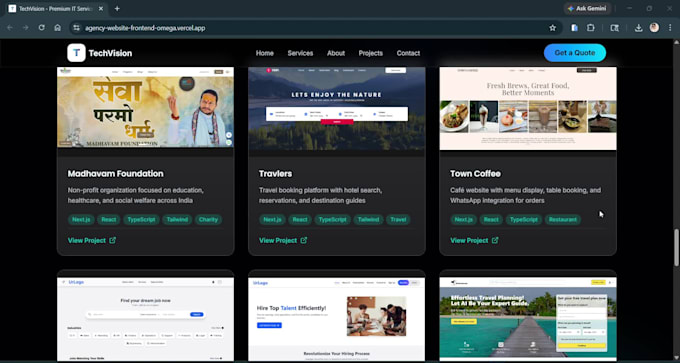Open the Projects navigation item
This screenshot has height=363, width=680.
(371, 53)
